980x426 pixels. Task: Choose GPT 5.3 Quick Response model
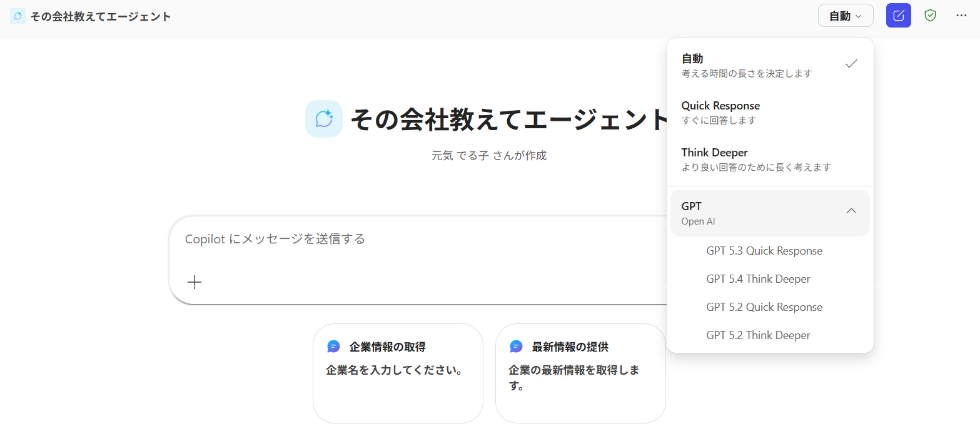764,251
